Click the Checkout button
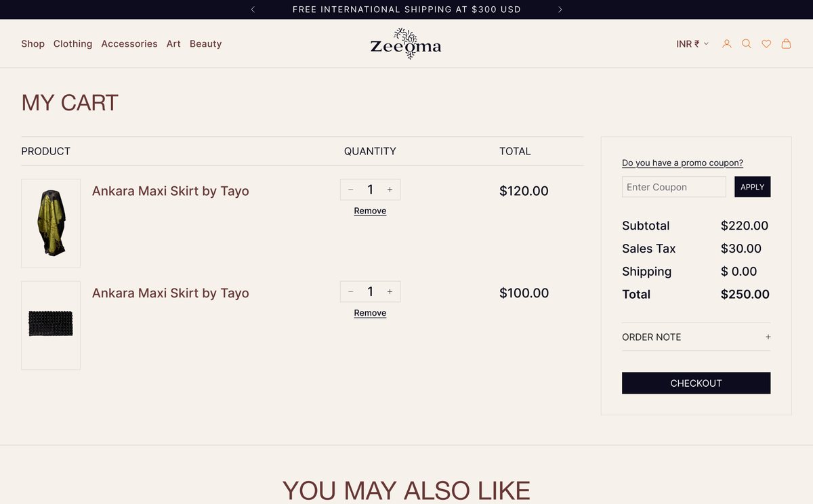Viewport: 813px width, 504px height. click(696, 383)
